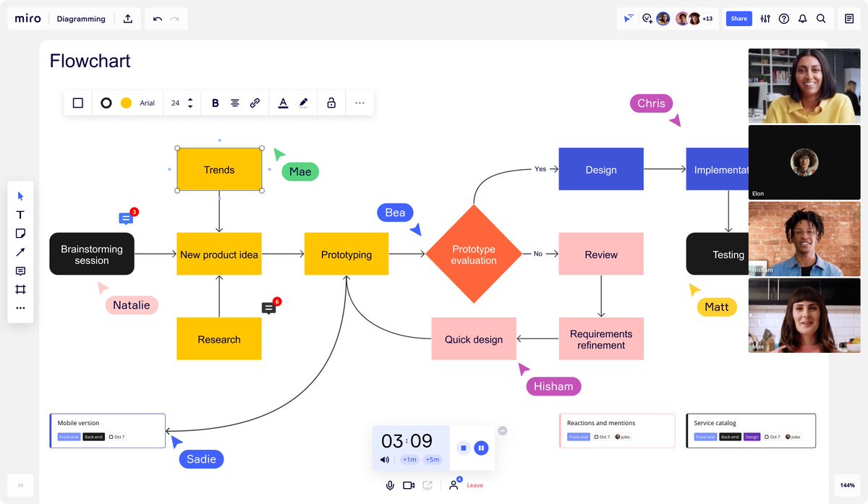
Task: Open the link attachment option in formatting bar
Action: pyautogui.click(x=255, y=103)
